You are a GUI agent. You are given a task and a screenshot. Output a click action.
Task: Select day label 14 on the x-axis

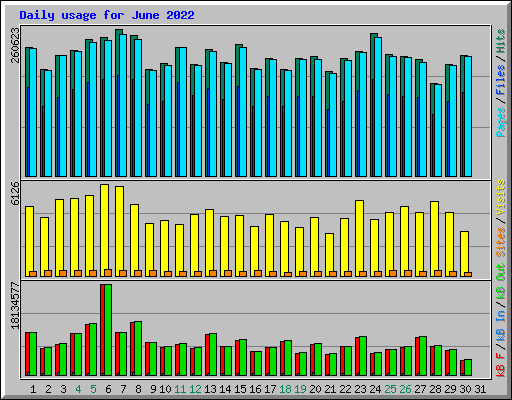[225, 389]
